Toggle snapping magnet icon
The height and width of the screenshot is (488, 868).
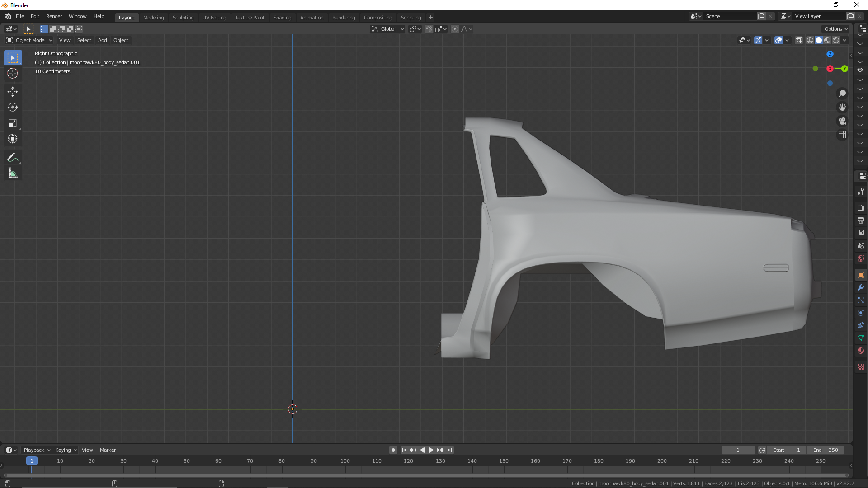coord(429,29)
